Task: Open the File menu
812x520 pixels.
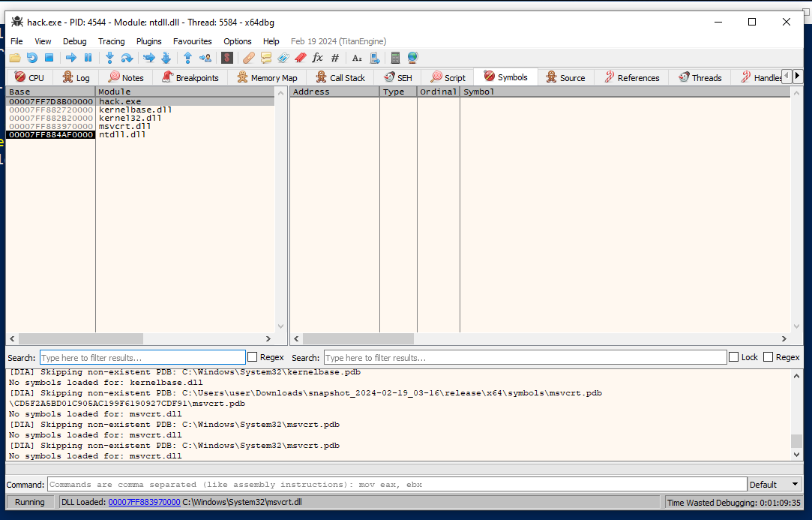Action: point(16,41)
